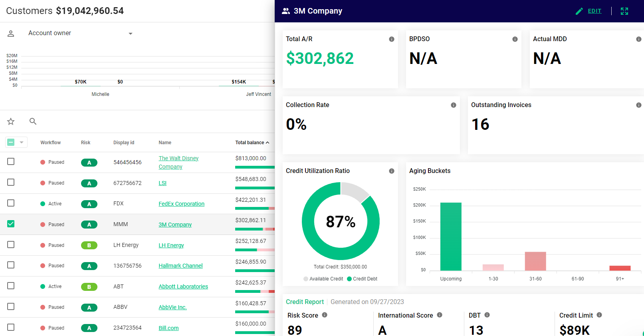Click the 91+ aging bucket bar
The width and height of the screenshot is (644, 336).
point(620,268)
